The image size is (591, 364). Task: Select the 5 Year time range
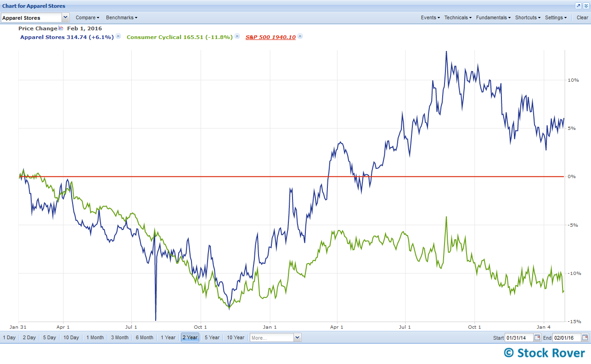click(x=212, y=337)
